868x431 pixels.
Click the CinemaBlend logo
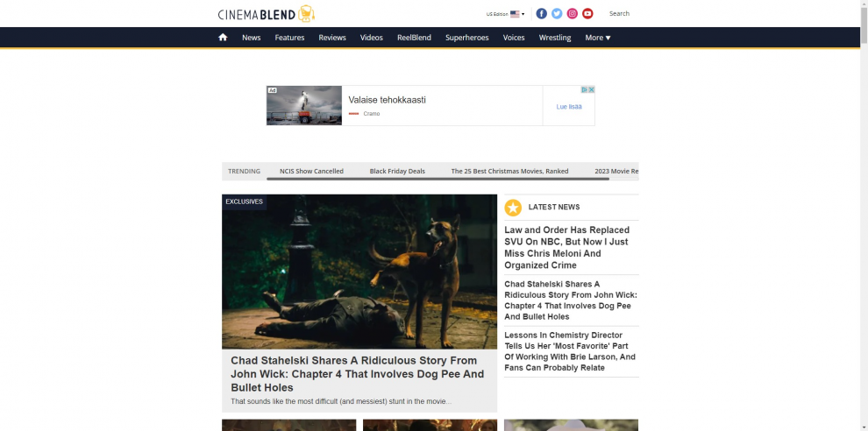[x=267, y=14]
